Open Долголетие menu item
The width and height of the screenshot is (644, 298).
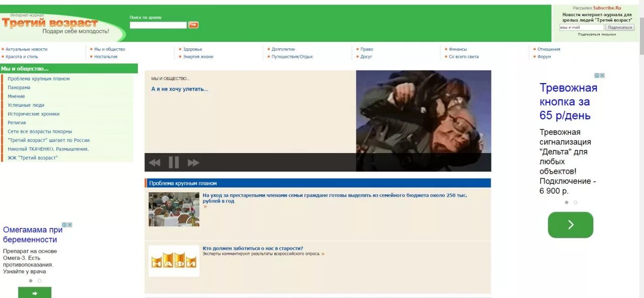coord(283,49)
